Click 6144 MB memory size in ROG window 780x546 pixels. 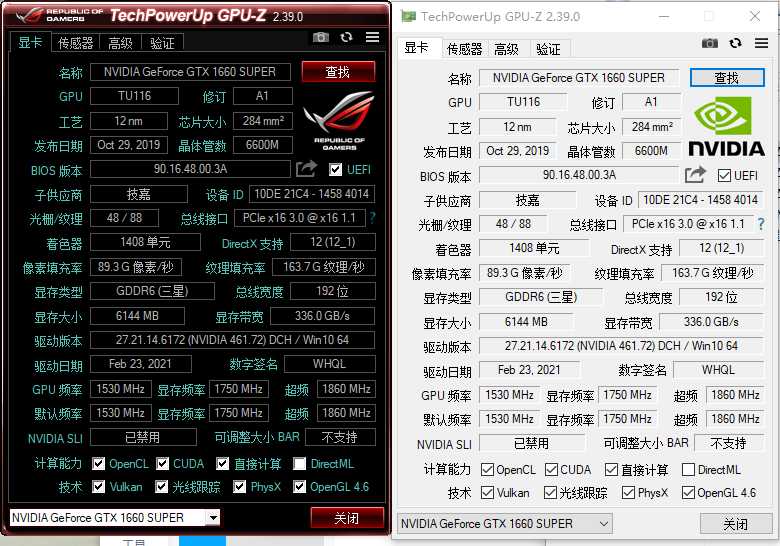point(137,315)
